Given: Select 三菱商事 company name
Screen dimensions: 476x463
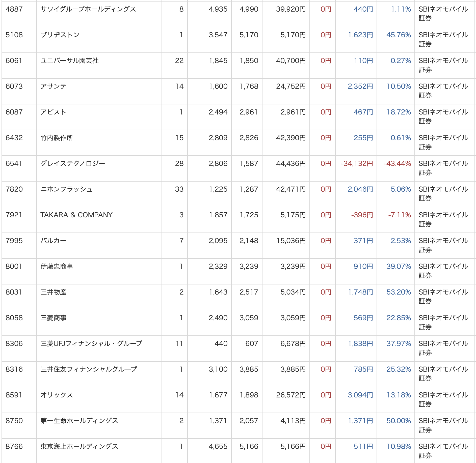Looking at the screenshot, I should tap(54, 318).
